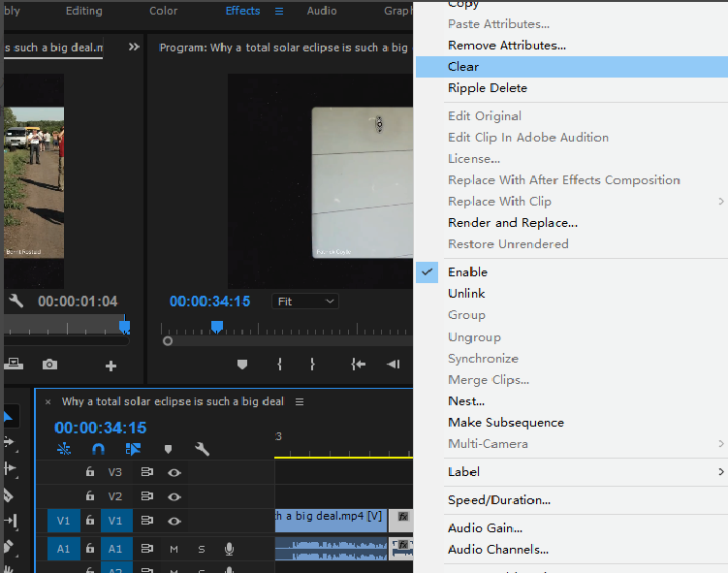Choose Clear from context menu
The image size is (728, 573).
(463, 67)
